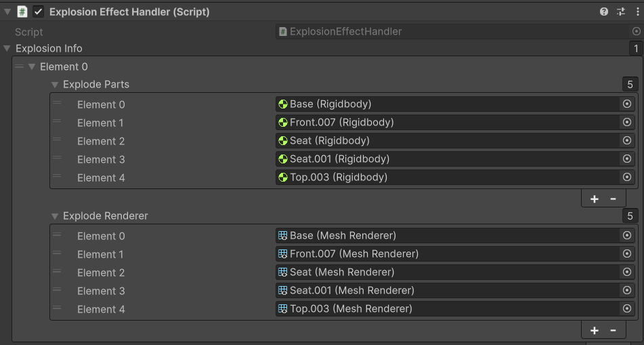Remove element from Explode Parts list
The width and height of the screenshot is (644, 345).
coord(614,199)
